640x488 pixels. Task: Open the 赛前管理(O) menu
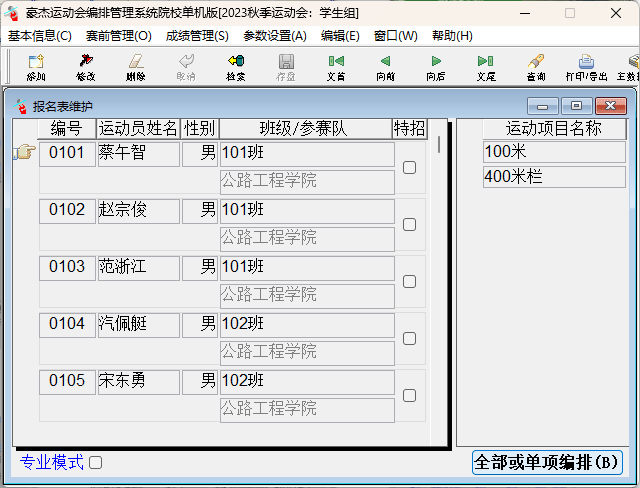coord(118,36)
